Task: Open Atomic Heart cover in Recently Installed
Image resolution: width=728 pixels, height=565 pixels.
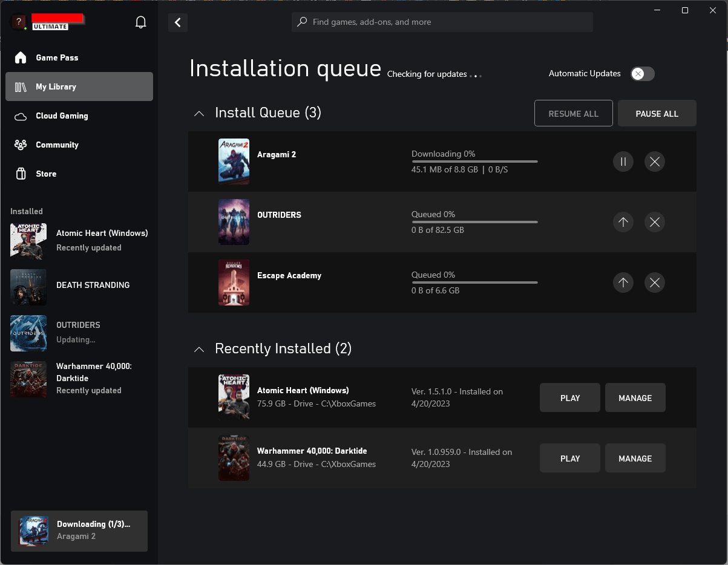Action: tap(234, 397)
